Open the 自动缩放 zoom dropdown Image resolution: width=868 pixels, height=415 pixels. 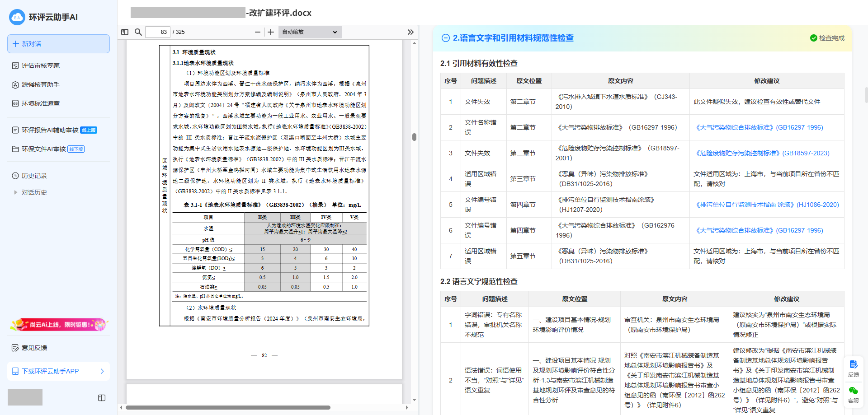coord(310,32)
